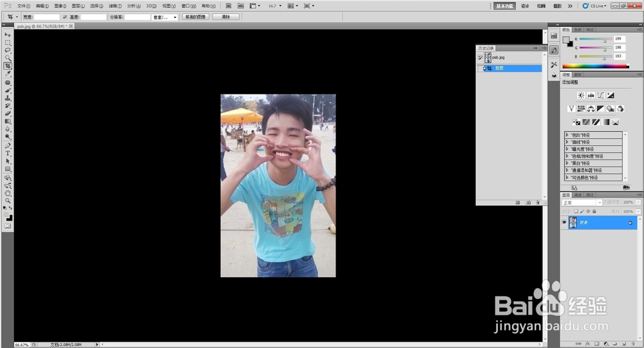Add a Curves adjustment
The height and width of the screenshot is (348, 644).
point(600,95)
